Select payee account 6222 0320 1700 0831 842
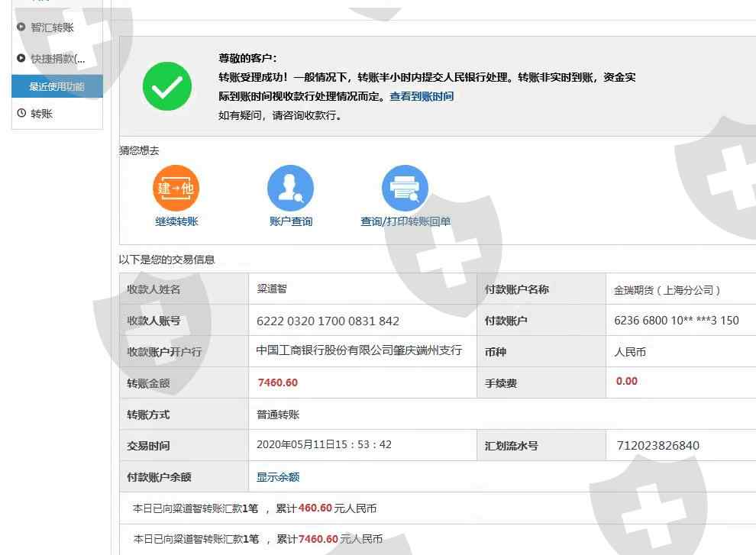The width and height of the screenshot is (756, 555). coord(328,321)
